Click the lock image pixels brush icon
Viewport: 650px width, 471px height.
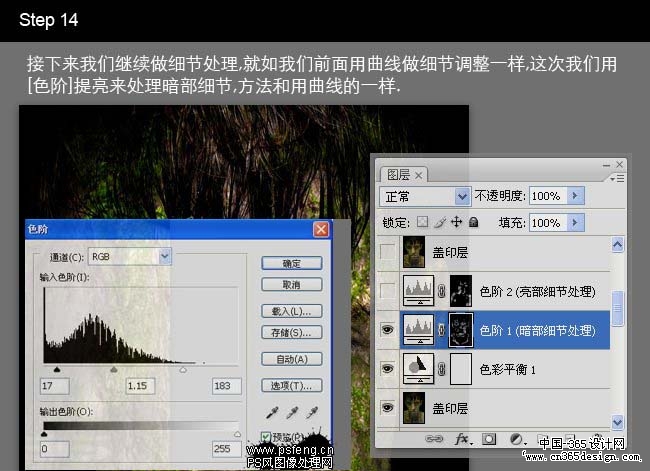point(440,223)
